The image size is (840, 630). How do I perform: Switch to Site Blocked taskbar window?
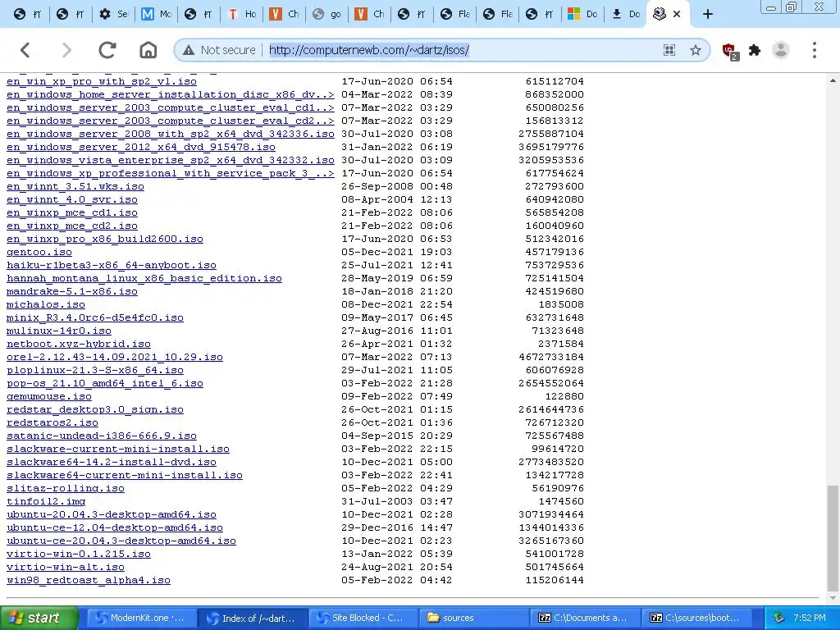coord(362,618)
